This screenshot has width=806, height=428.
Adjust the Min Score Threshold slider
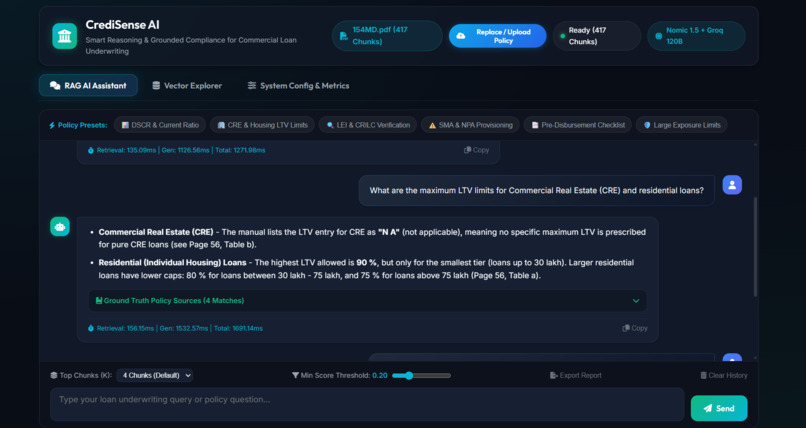pos(422,376)
